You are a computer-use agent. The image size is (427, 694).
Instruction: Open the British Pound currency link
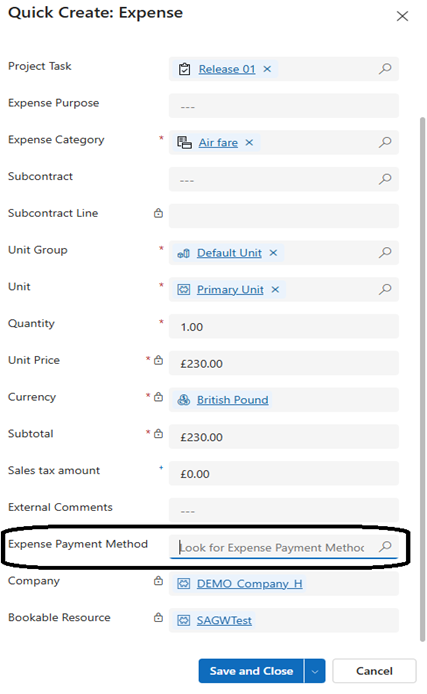click(232, 400)
